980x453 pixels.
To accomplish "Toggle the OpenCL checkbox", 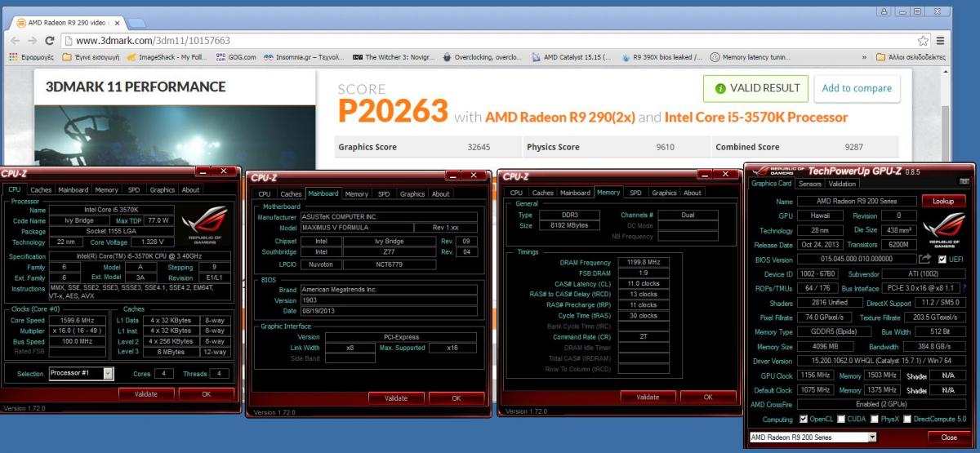I will click(x=804, y=419).
